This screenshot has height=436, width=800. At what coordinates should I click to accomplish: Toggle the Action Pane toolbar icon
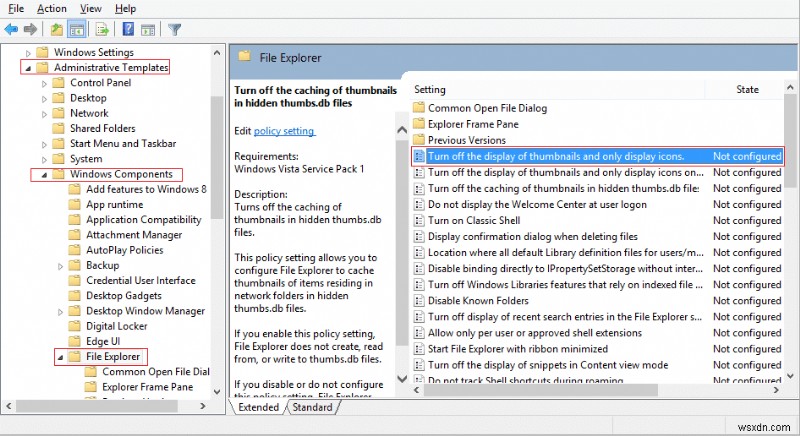point(148,30)
